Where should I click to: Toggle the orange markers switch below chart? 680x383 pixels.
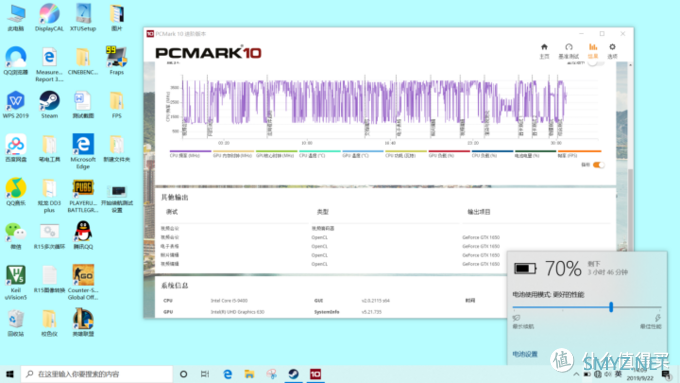[x=598, y=165]
